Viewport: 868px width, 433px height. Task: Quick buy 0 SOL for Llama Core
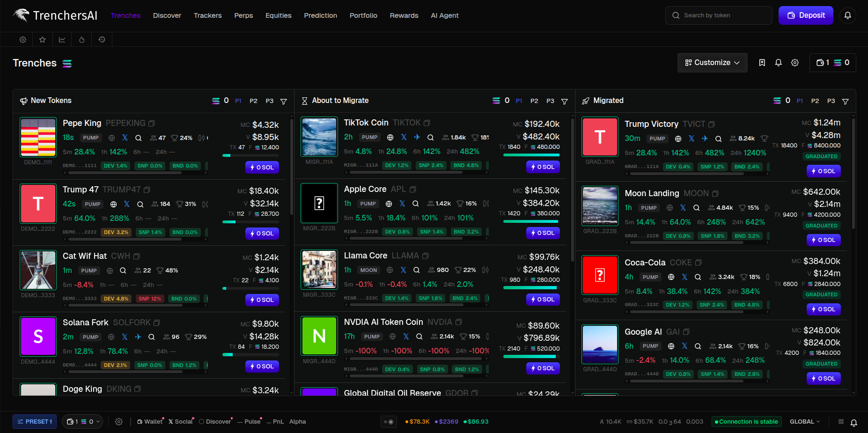[543, 300]
